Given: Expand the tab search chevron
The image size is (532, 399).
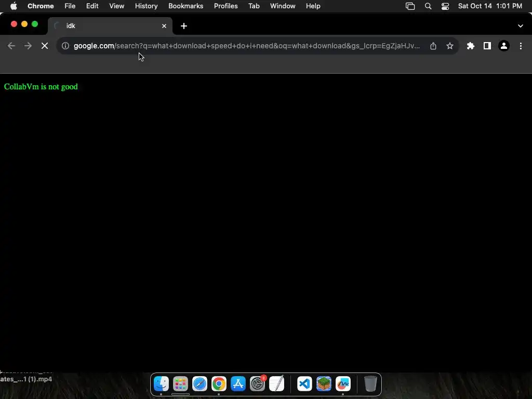Looking at the screenshot, I should (x=521, y=26).
